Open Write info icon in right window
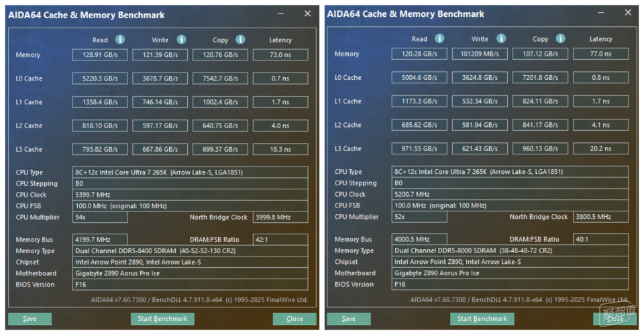 click(x=501, y=39)
